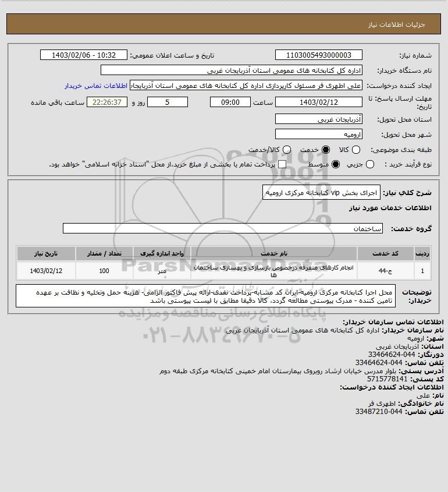The image size is (448, 492).
Task: Click the delivery city field ارومیه
Action: click(x=318, y=134)
